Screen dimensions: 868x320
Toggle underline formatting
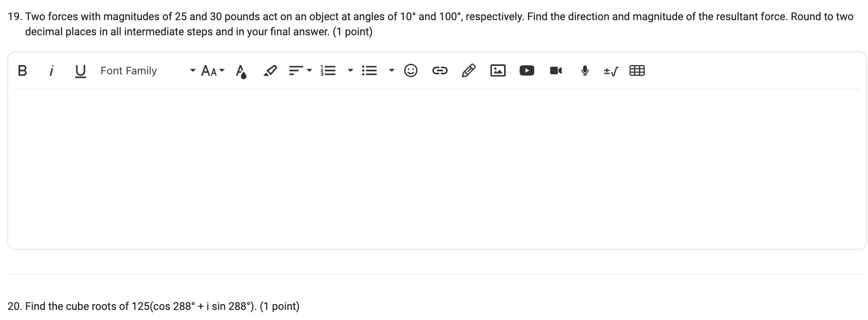pos(80,71)
